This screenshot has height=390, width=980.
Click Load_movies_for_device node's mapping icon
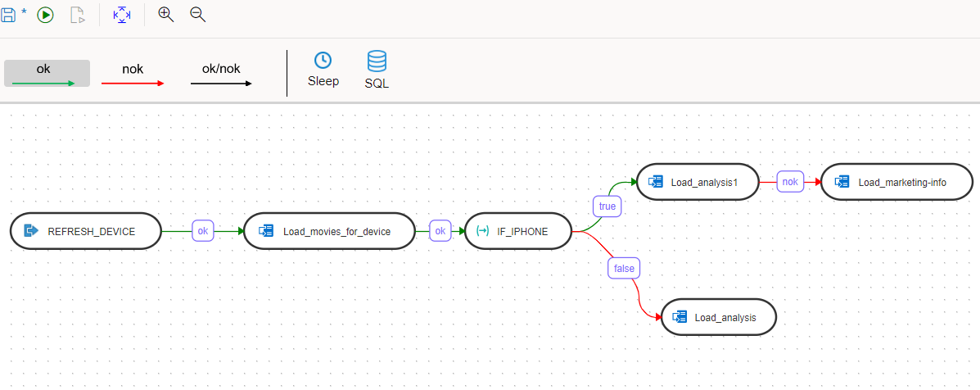[266, 231]
